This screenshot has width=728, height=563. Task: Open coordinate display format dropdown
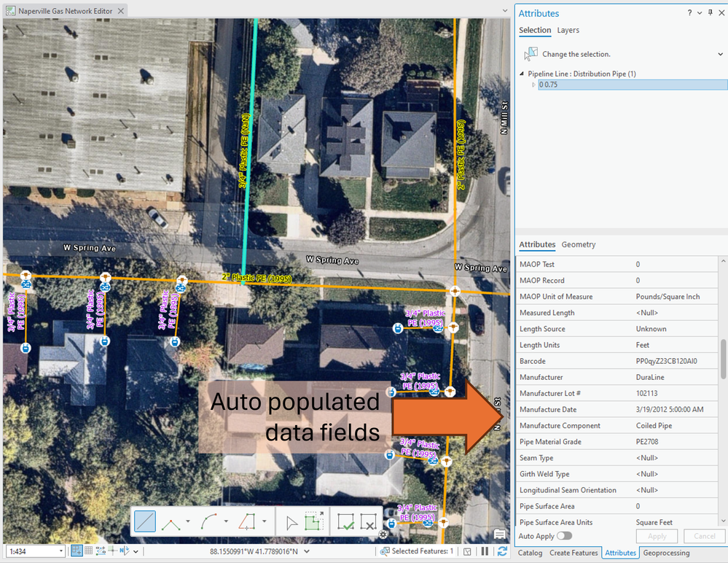(307, 551)
